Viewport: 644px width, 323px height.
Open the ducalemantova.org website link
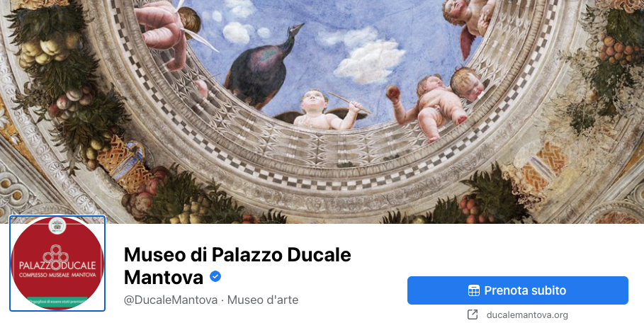527,314
